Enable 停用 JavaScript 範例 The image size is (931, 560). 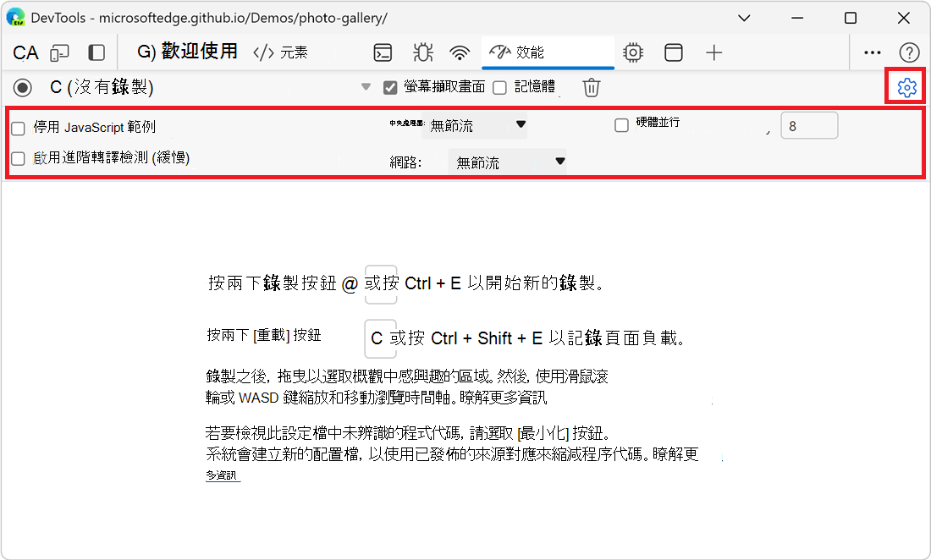click(16, 129)
